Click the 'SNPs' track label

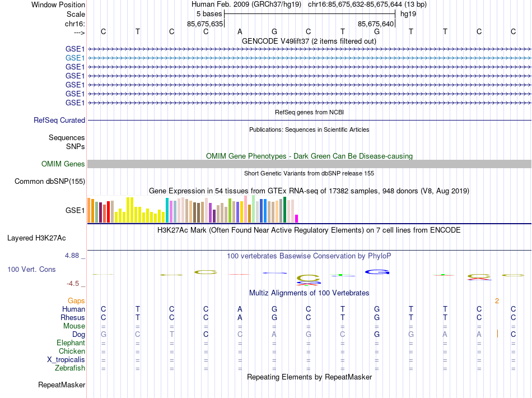pyautogui.click(x=76, y=146)
